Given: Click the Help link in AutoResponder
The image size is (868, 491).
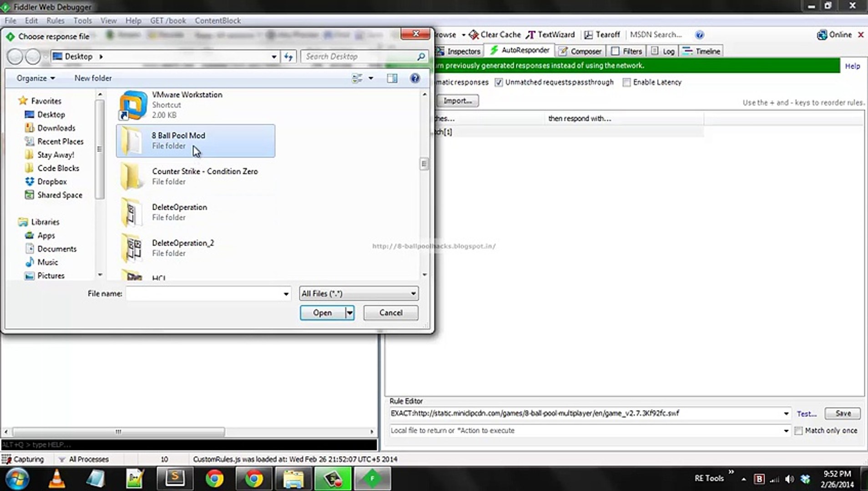Looking at the screenshot, I should click(853, 66).
